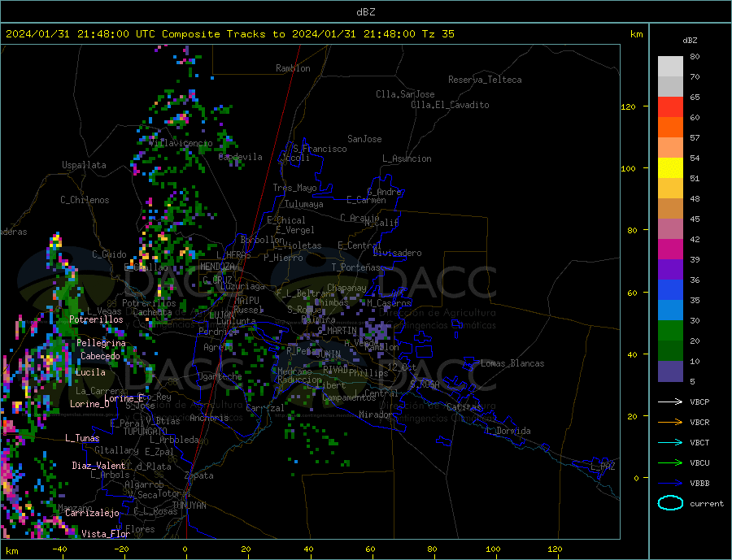Click the Uspallata map label
This screenshot has height=560, width=732.
84,165
